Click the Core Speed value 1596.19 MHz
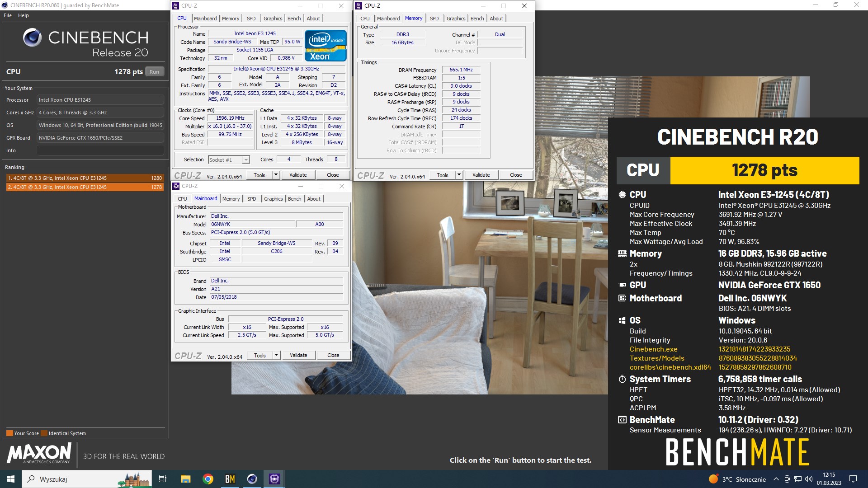868x488 pixels. point(230,118)
